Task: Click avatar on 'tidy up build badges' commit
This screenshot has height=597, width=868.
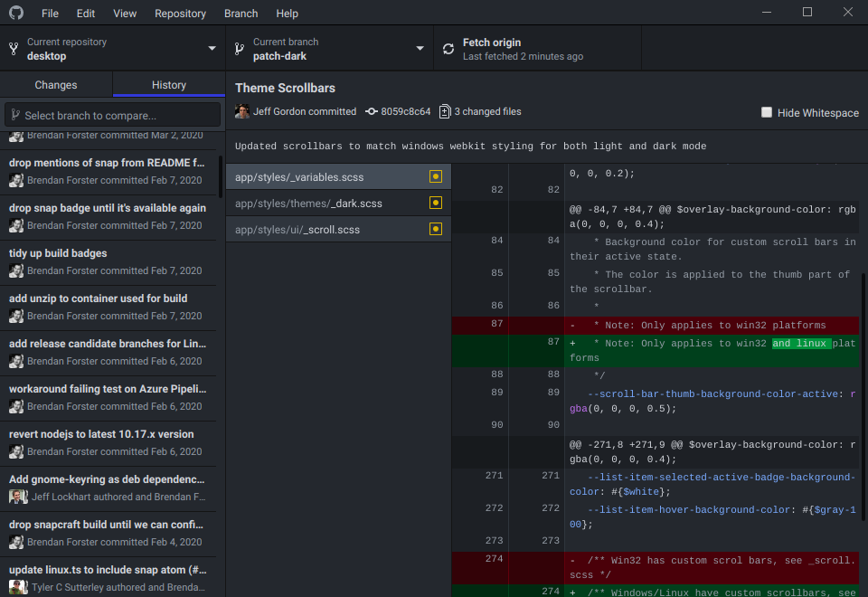Action: [x=16, y=270]
